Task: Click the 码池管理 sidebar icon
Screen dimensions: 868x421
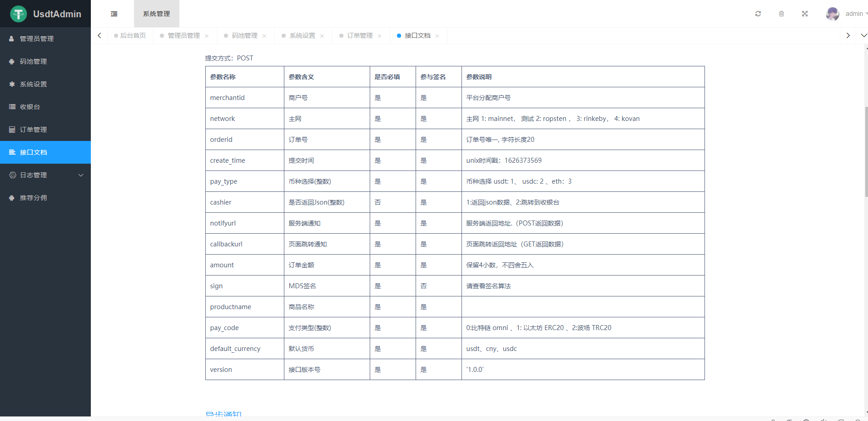Action: pyautogui.click(x=12, y=61)
